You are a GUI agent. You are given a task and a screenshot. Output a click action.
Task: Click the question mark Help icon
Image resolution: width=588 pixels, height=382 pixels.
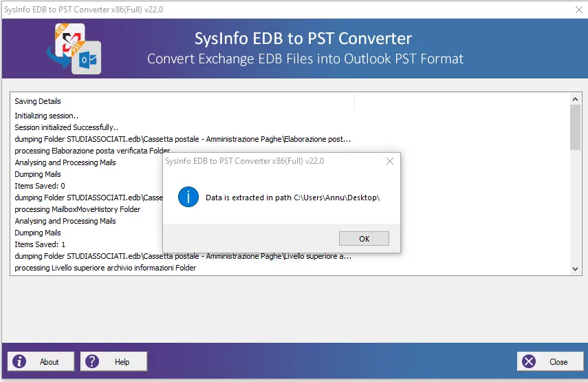(x=92, y=361)
